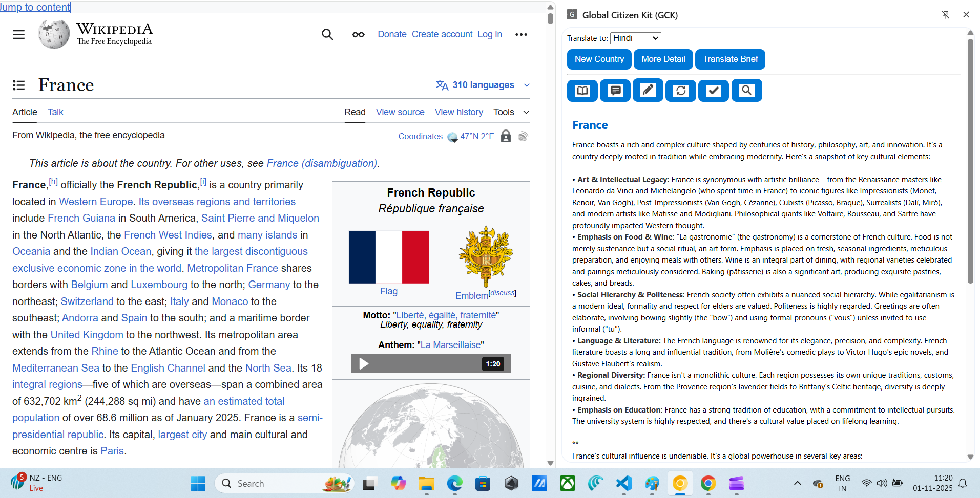Image resolution: width=980 pixels, height=498 pixels.
Task: Click the New Country button
Action: click(599, 59)
